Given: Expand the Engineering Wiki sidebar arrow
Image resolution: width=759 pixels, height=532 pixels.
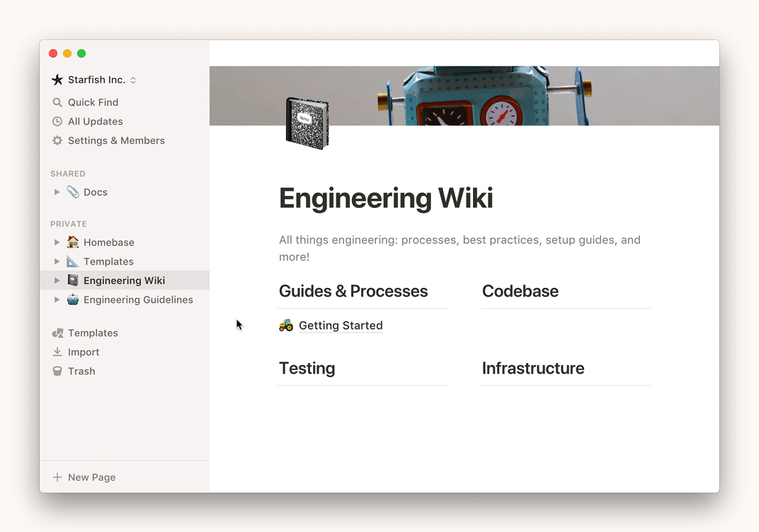Looking at the screenshot, I should (57, 281).
